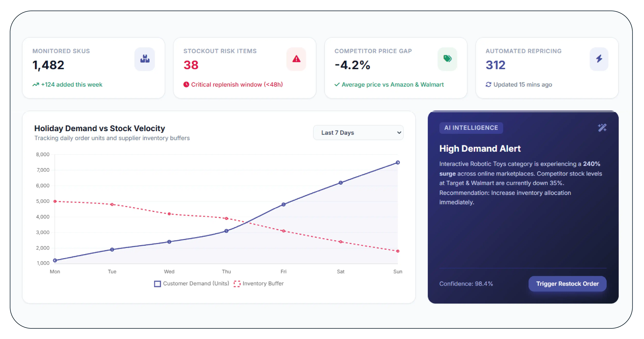This screenshot has width=644, height=339.
Task: Click the Holiday Demand vs Stock Velocity title
Action: pyautogui.click(x=100, y=128)
